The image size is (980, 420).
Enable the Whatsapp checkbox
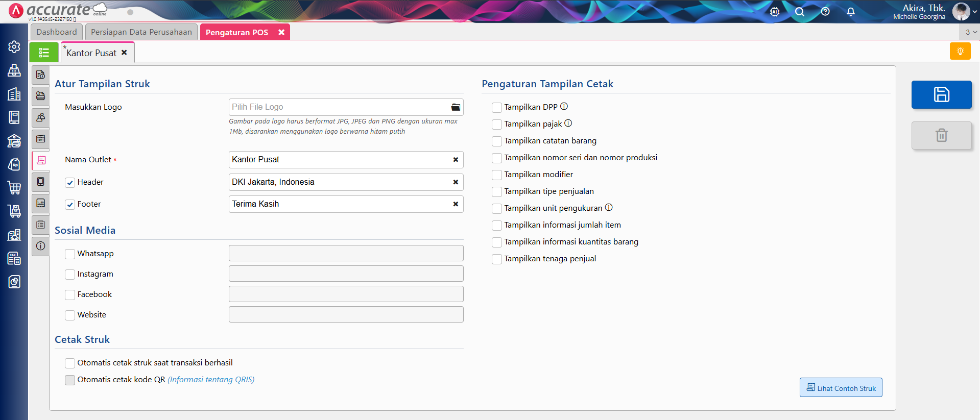coord(70,254)
